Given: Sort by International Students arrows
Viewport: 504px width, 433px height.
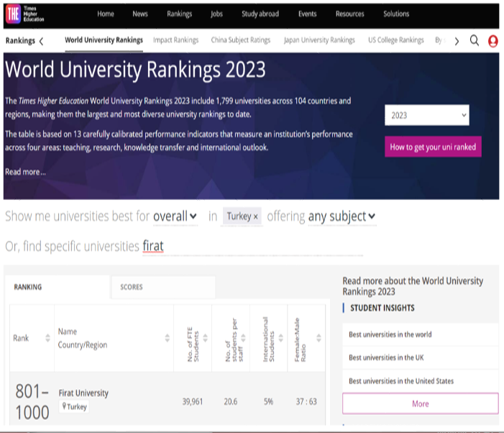Looking at the screenshot, I should click(x=280, y=338).
